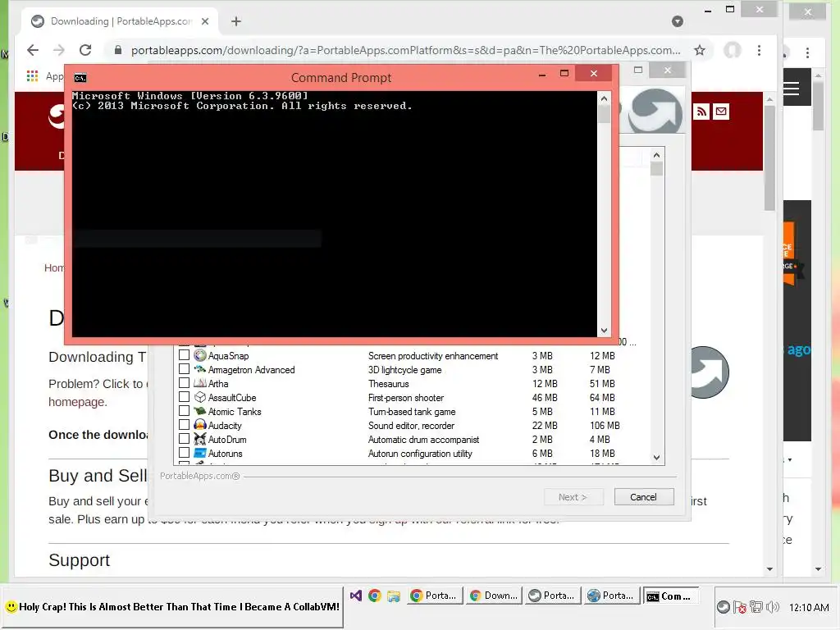Screen dimensions: 840x630
Task: Click the Command Prompt title icon
Action: (80, 78)
